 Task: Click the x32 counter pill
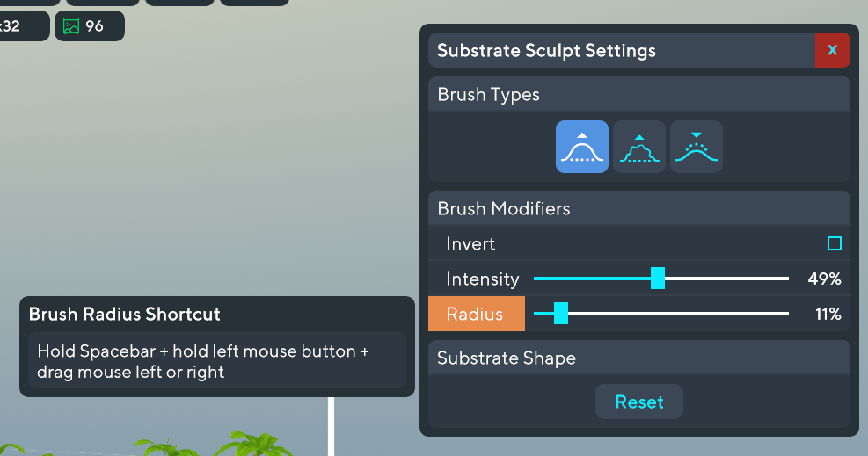coord(22,26)
